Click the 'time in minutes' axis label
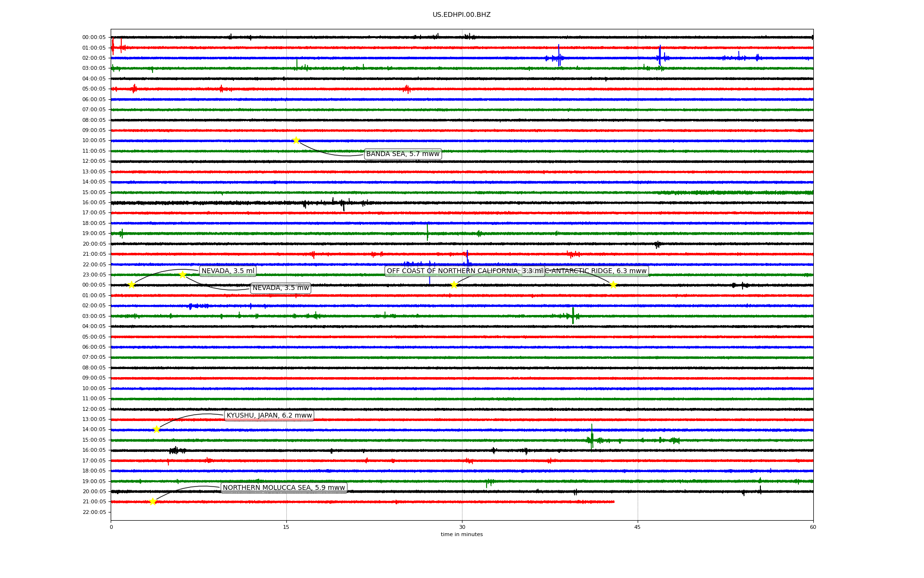This screenshot has width=924, height=578. coord(461,534)
